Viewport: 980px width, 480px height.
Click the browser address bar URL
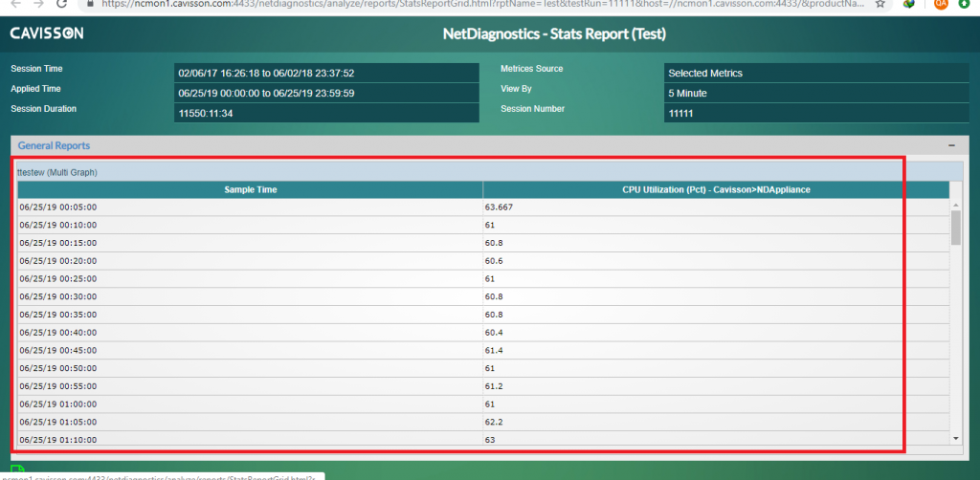coord(481,3)
